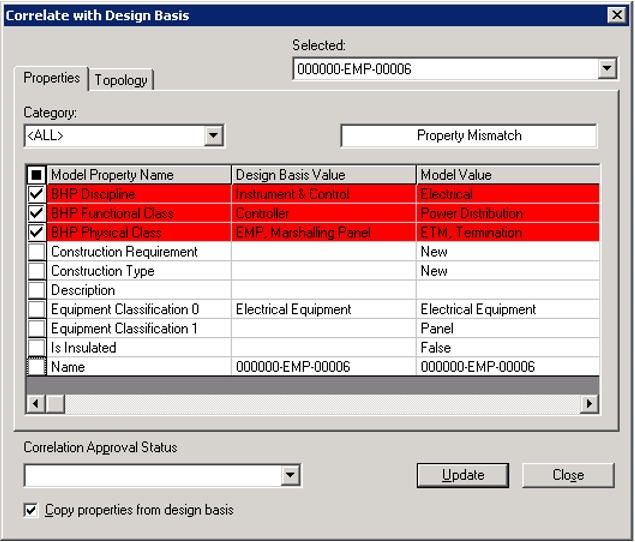Screen dimensions: 635x542
Task: Select the Properties tab
Action: coord(52,78)
